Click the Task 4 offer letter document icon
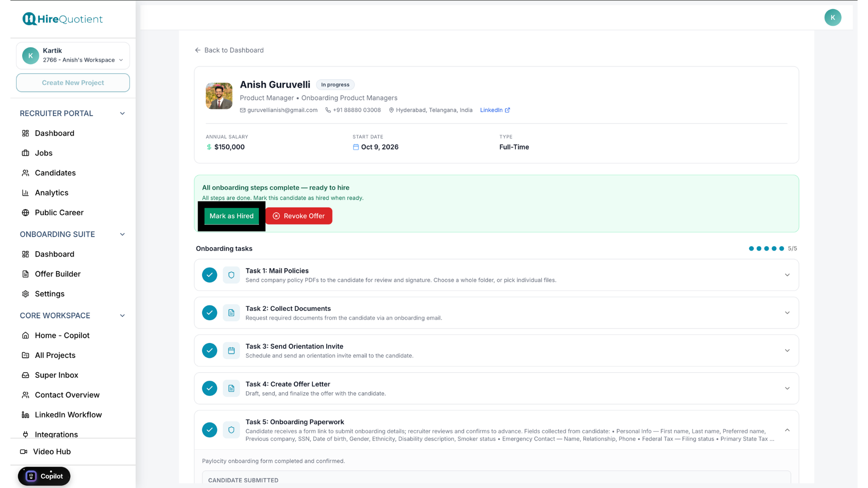This screenshot has height=488, width=868. 231,389
